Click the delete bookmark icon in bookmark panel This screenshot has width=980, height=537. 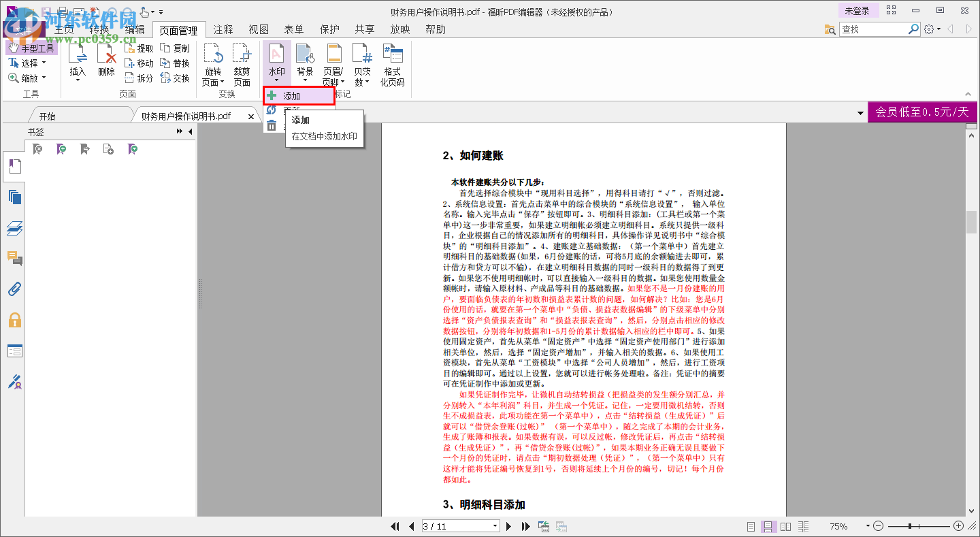(x=38, y=149)
